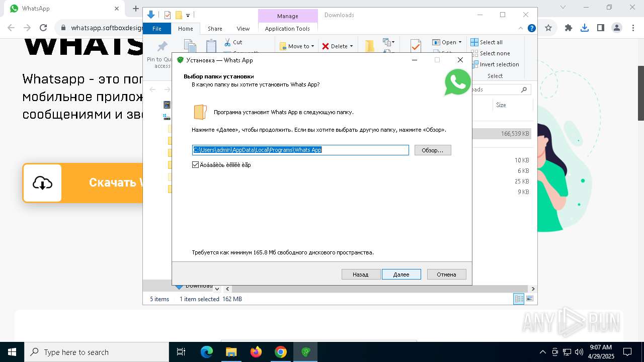Viewport: 644px width, 362px height.
Task: Click the volume icon in system tray
Action: point(579,352)
